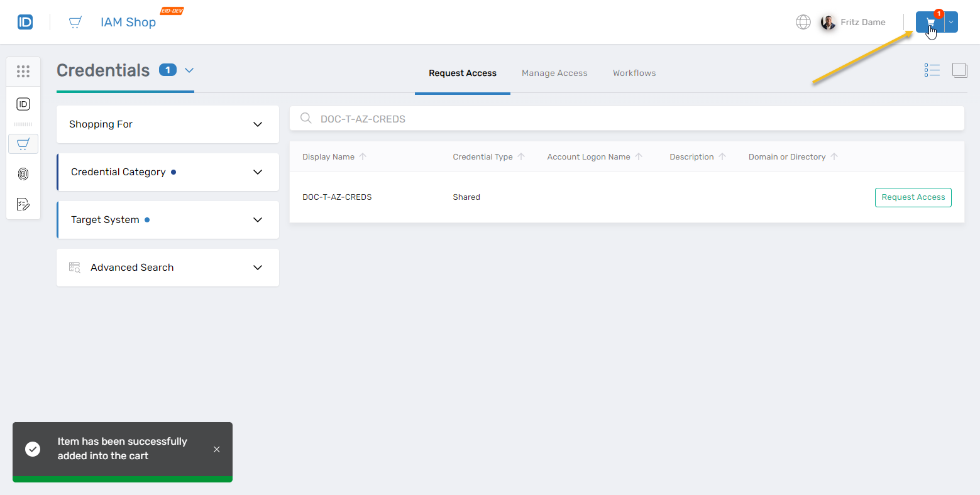Screen dimensions: 980x495
Task: Click the globe language icon
Action: pyautogui.click(x=803, y=22)
